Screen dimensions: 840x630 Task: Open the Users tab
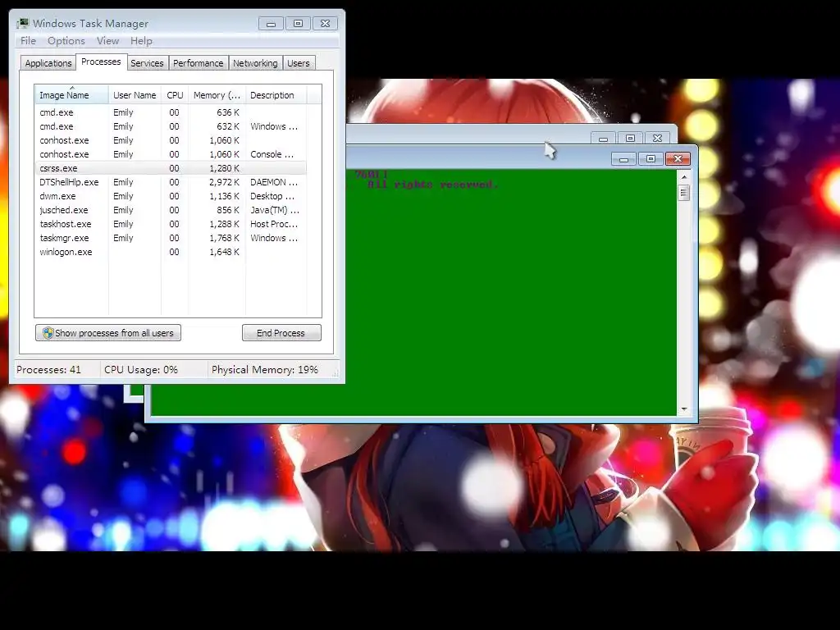click(x=299, y=63)
